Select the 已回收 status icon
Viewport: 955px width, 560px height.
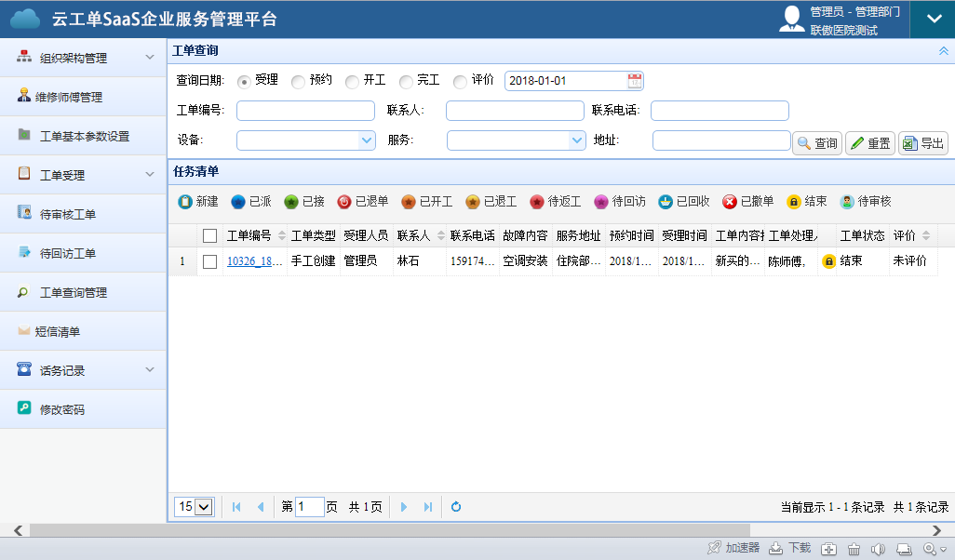tap(666, 202)
